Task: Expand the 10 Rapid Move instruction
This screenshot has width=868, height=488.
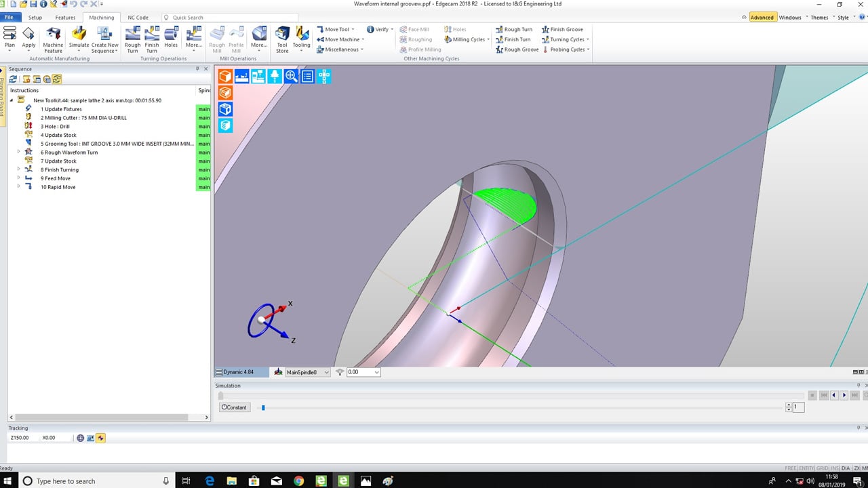Action: pyautogui.click(x=19, y=187)
